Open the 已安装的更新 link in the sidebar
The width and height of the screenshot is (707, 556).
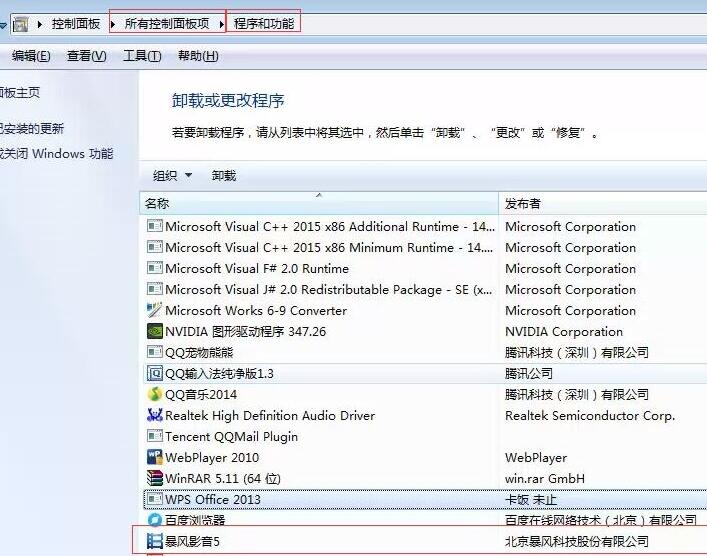click(32, 129)
